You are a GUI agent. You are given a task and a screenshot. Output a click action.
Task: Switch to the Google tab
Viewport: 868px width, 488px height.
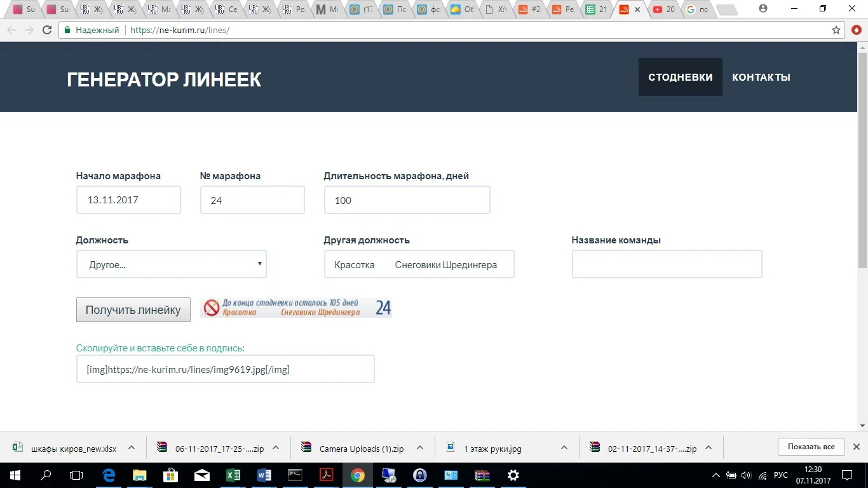698,10
